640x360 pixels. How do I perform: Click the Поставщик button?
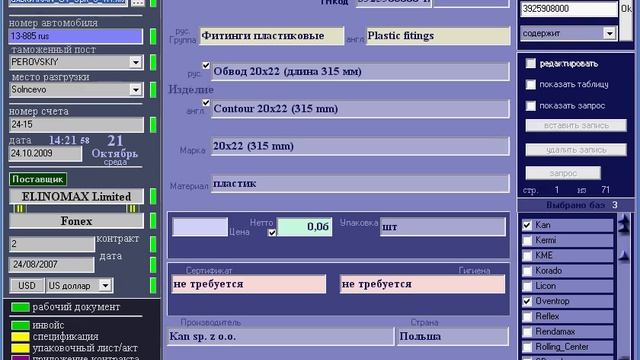coord(38,179)
